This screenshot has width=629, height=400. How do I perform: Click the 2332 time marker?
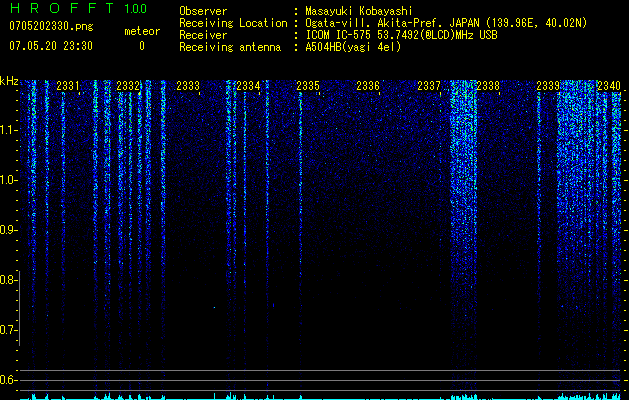[x=128, y=86]
